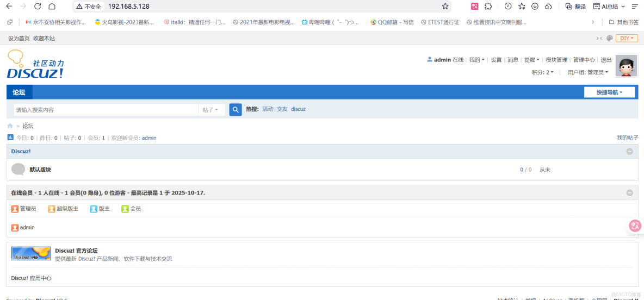Viewport: 644px width, 300px height.
Task: Click the admin username link in header
Action: [x=442, y=60]
